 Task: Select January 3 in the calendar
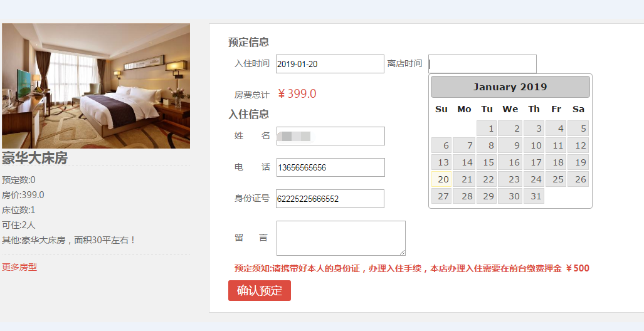tap(534, 128)
